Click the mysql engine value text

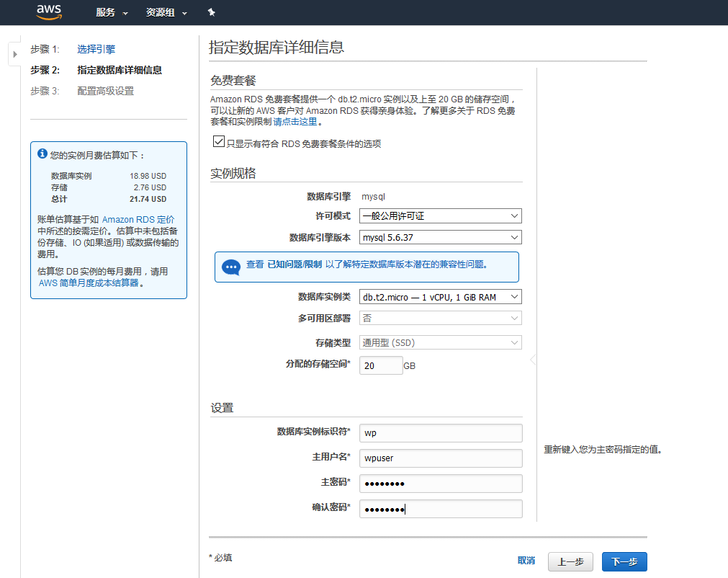click(373, 197)
